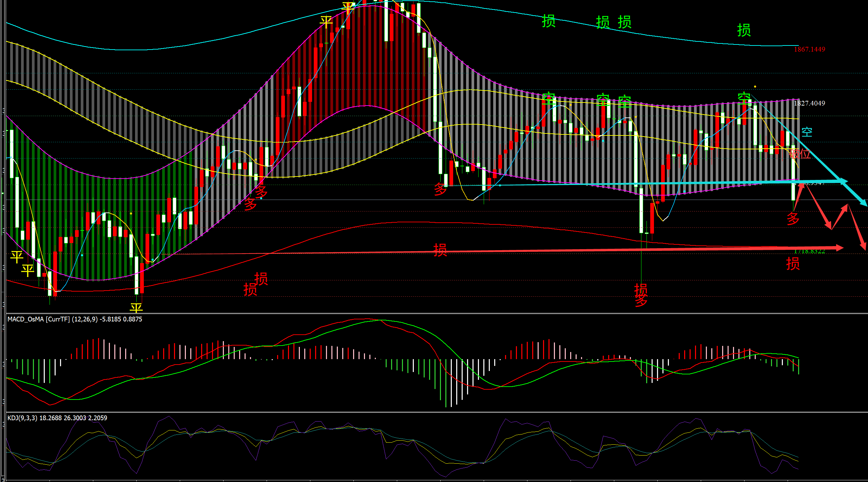
Task: Click the green 1718.8322 price label
Action: coord(809,252)
